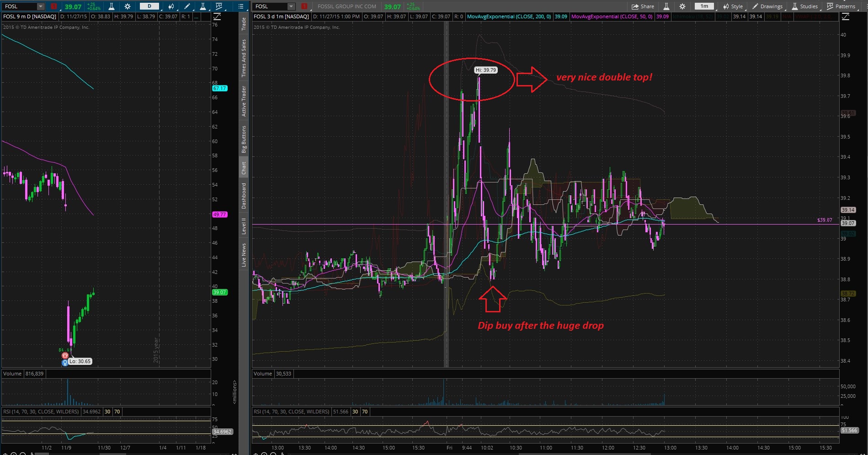Click red earnings phone icon on daily chart

click(x=65, y=355)
